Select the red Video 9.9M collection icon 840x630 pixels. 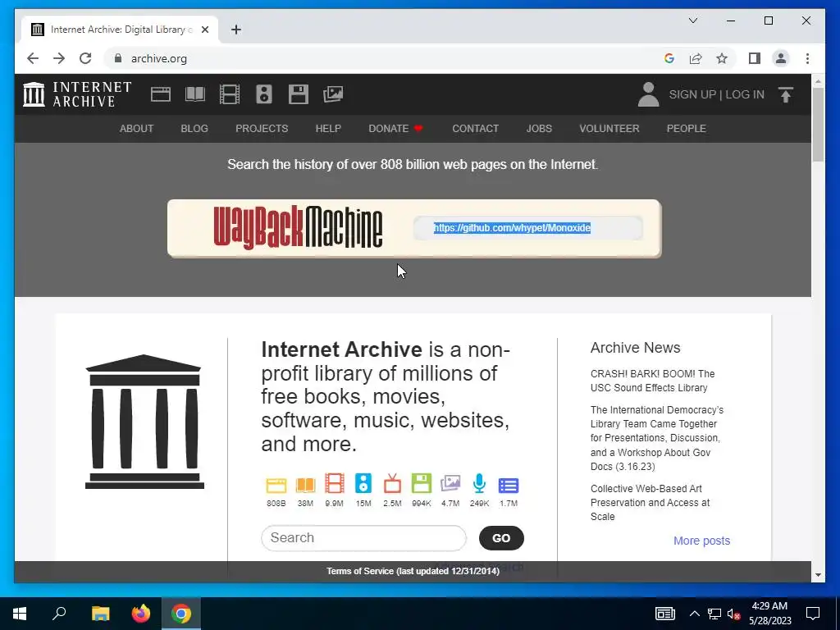[335, 483]
